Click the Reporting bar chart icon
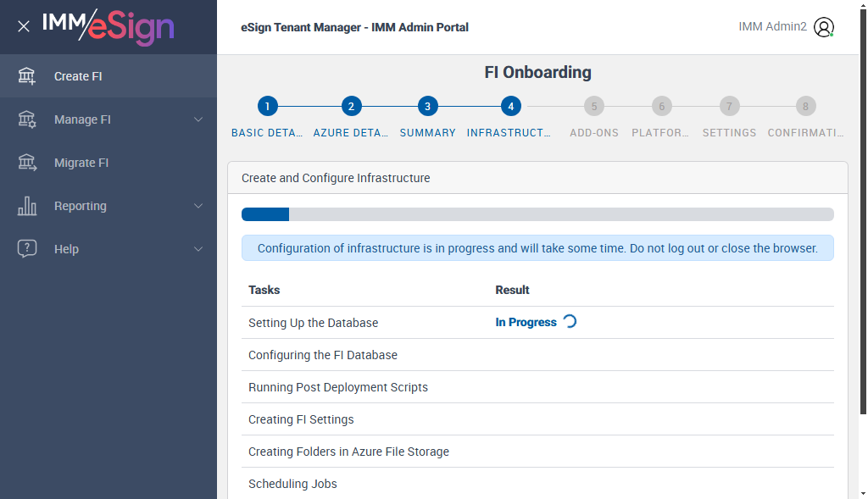The height and width of the screenshot is (499, 868). point(27,206)
